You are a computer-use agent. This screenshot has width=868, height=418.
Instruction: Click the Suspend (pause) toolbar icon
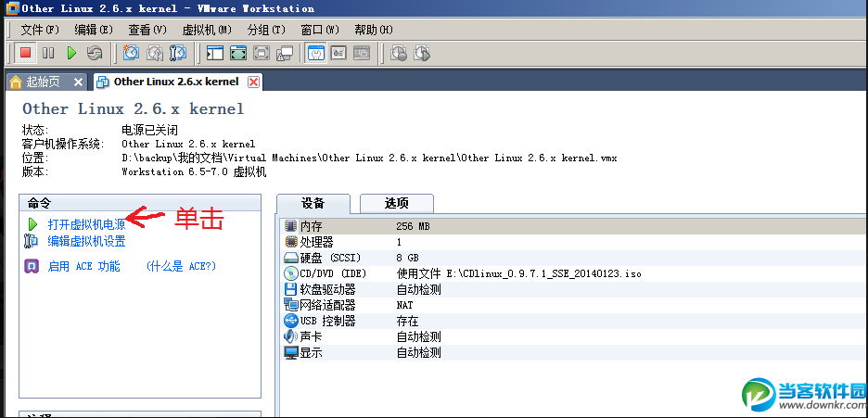(48, 53)
